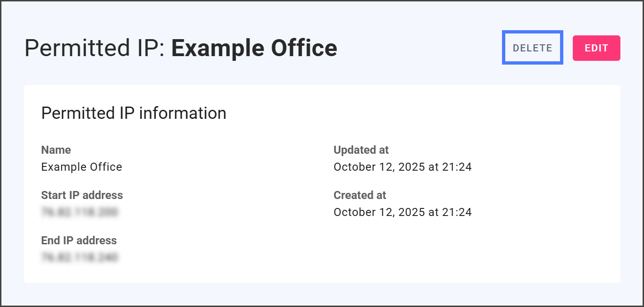Click bold word 'Example' in the page title

(217, 48)
